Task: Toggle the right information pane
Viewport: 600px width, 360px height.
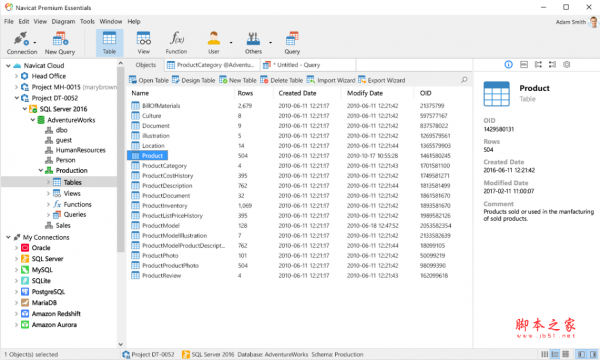Action: pyautogui.click(x=593, y=354)
